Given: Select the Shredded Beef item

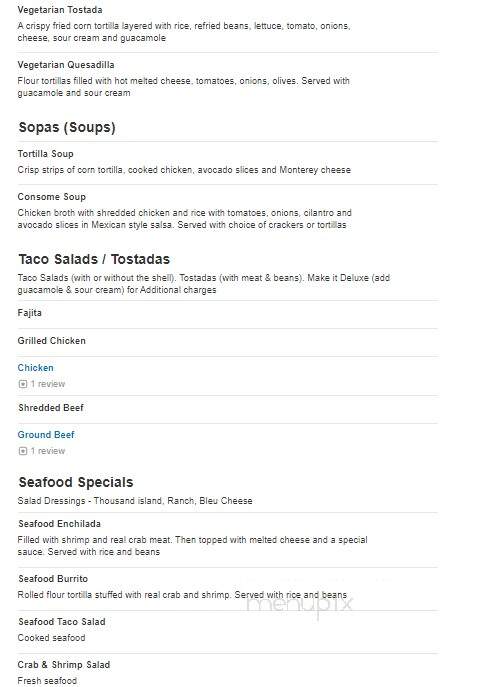Looking at the screenshot, I should click(x=51, y=408).
